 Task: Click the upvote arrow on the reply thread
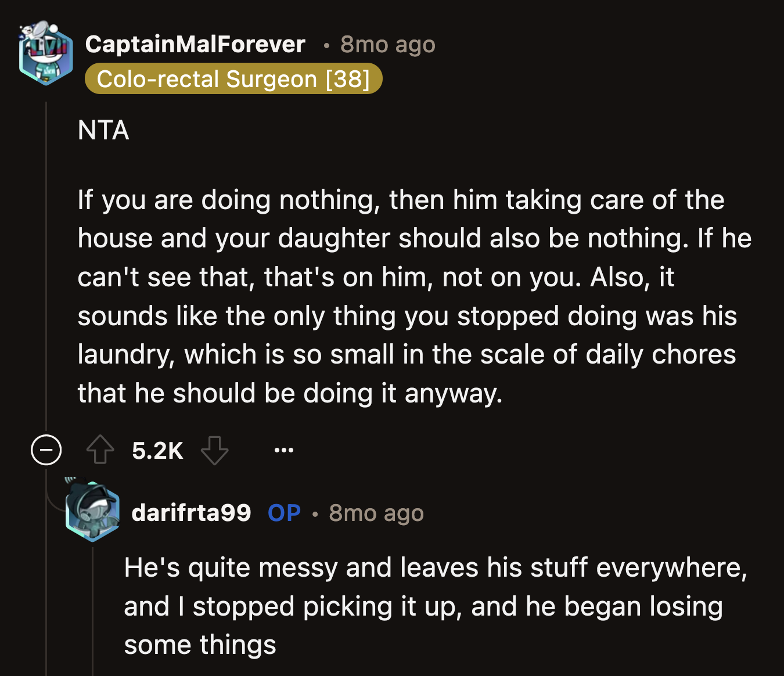(100, 450)
